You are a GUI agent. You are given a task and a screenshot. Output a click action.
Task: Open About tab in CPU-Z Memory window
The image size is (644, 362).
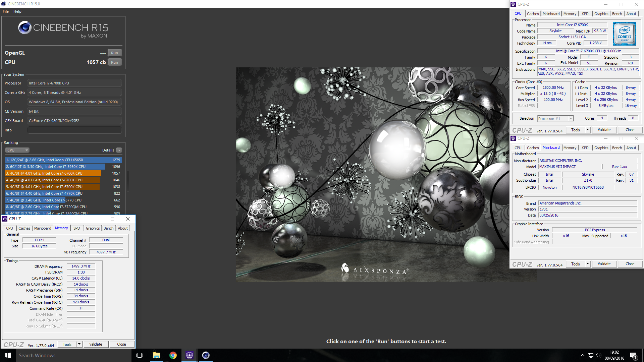(x=123, y=228)
